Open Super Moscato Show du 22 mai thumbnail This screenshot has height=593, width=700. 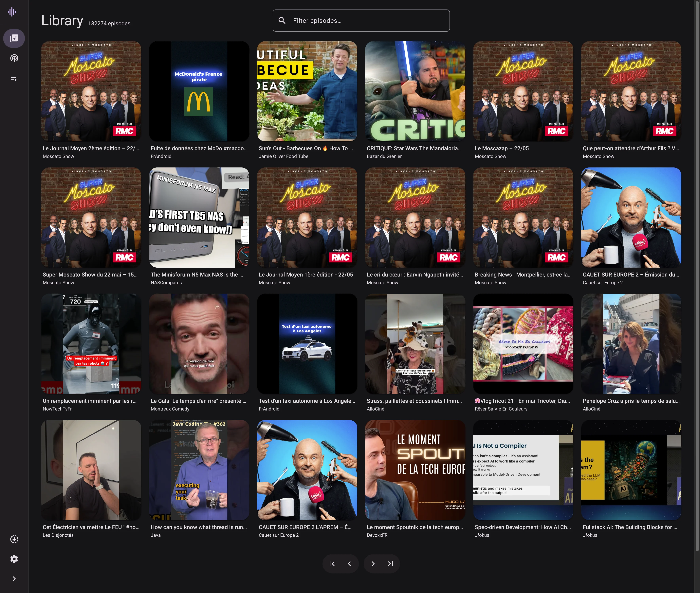[x=91, y=218]
